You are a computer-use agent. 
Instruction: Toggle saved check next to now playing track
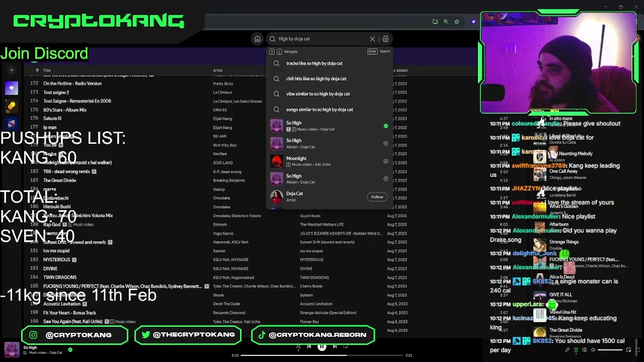70,350
